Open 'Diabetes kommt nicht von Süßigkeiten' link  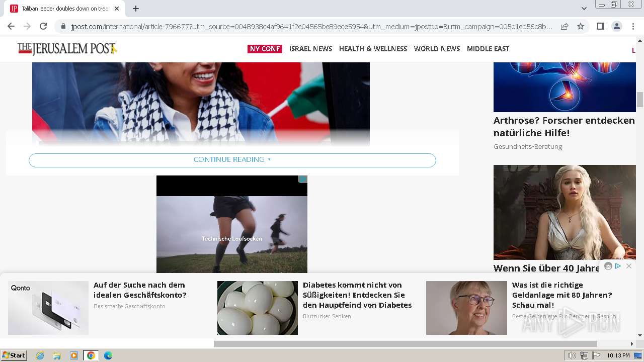point(357,295)
